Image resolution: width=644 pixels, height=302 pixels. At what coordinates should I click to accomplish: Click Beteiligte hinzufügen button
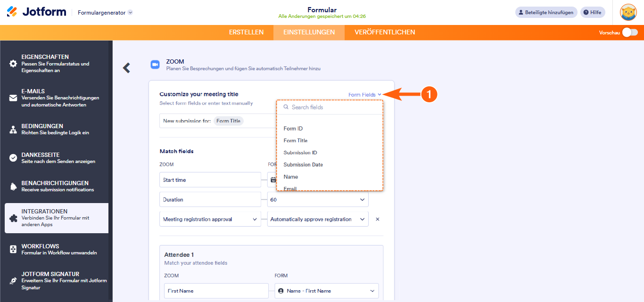click(546, 12)
